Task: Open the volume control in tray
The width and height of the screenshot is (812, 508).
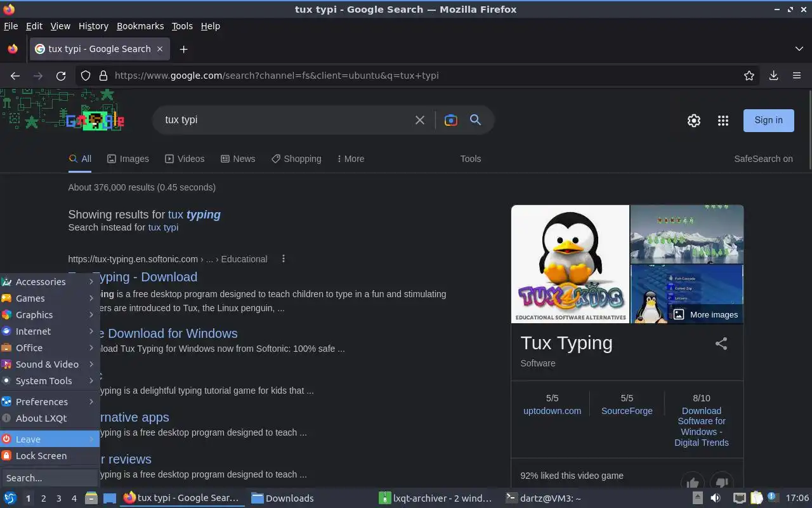Action: [716, 498]
